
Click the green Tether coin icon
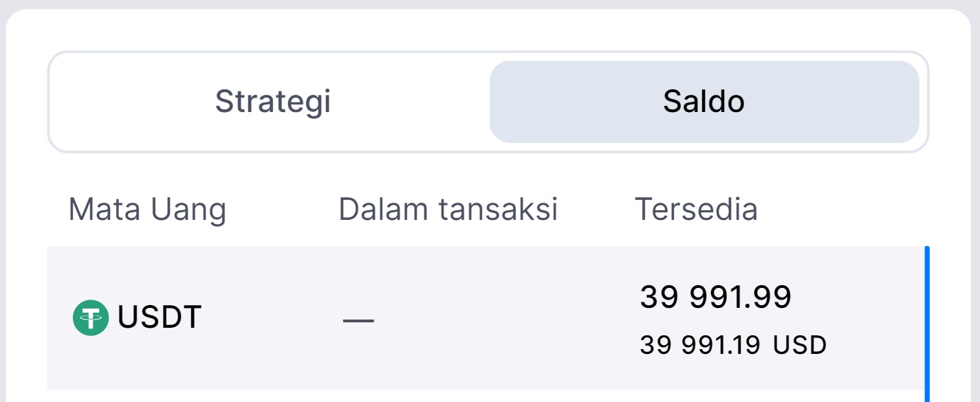[x=91, y=317]
